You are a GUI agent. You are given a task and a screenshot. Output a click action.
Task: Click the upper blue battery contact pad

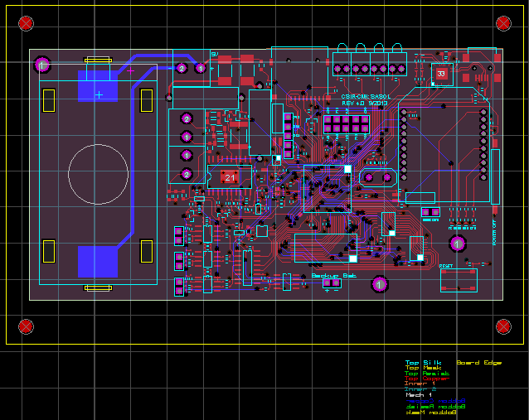[x=99, y=87]
